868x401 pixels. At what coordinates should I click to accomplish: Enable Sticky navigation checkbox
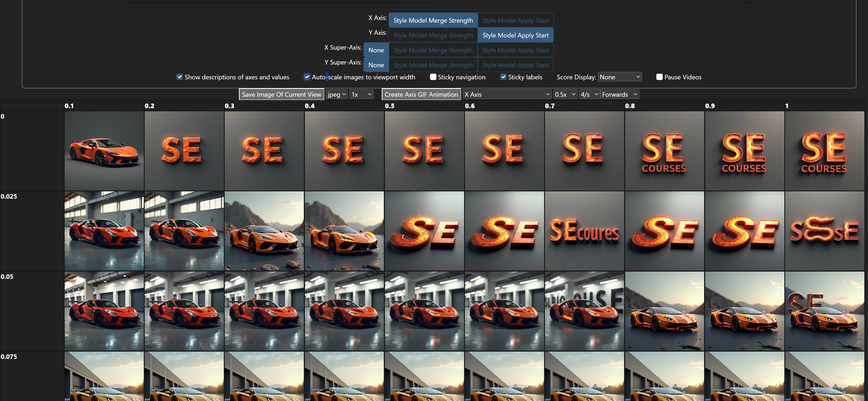coord(433,77)
